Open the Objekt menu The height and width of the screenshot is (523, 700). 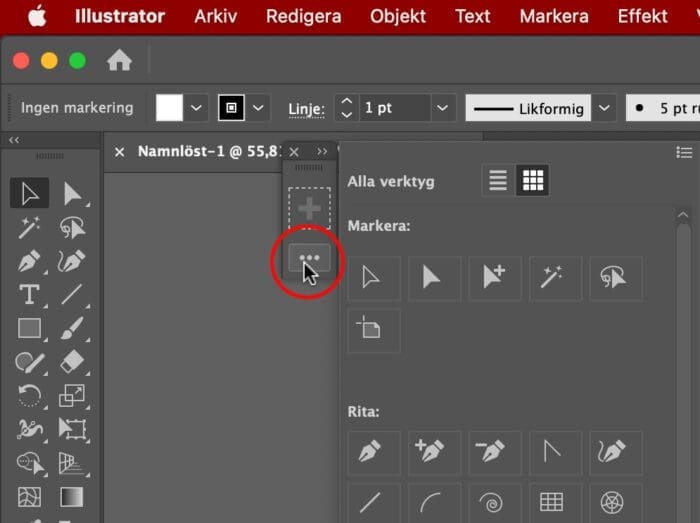[x=398, y=17]
